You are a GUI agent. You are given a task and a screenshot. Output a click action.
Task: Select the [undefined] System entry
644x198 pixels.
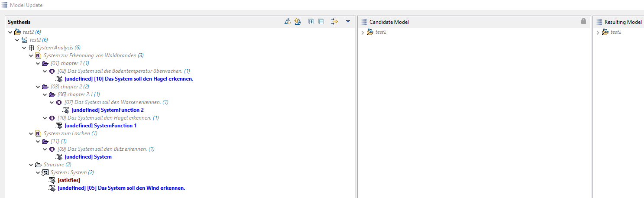88,157
